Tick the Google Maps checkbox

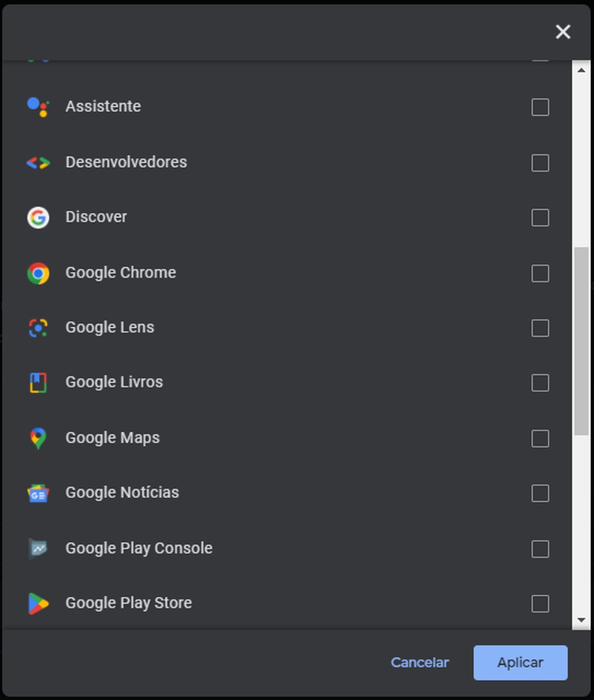pos(540,439)
